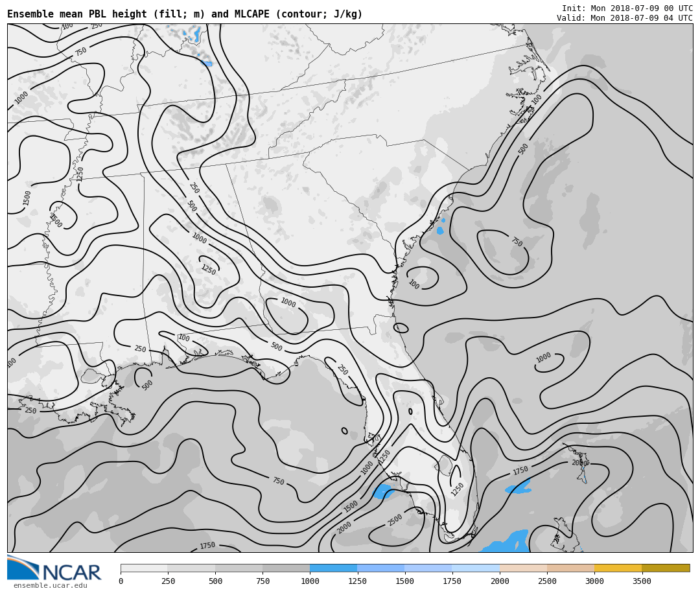The image size is (700, 593).
Task: Pick the 500–750 gray colorbar swatch
Action: (x=239, y=568)
